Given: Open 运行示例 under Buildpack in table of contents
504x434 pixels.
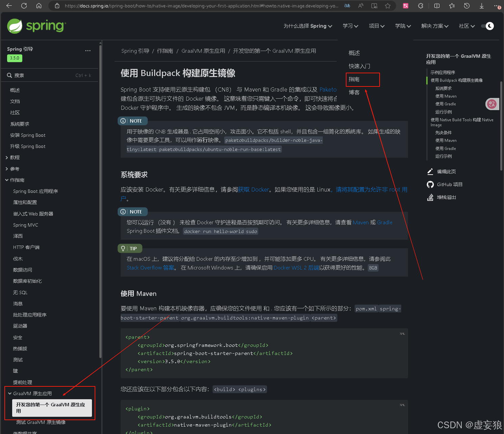Looking at the screenshot, I should [443, 112].
